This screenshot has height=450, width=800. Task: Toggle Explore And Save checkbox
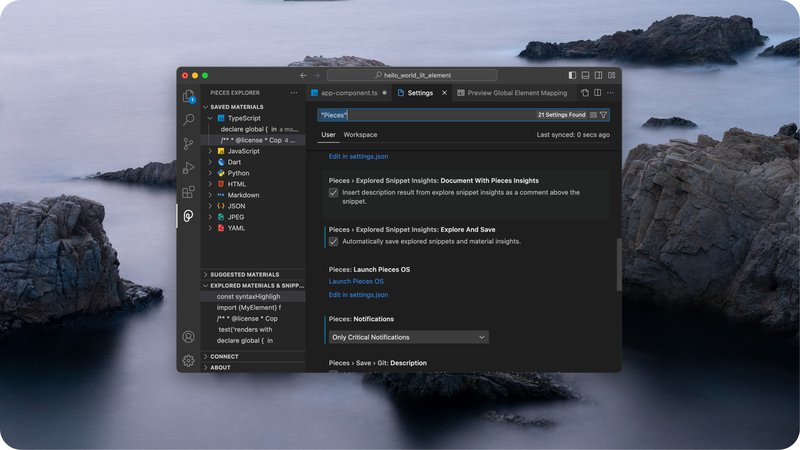(x=333, y=241)
